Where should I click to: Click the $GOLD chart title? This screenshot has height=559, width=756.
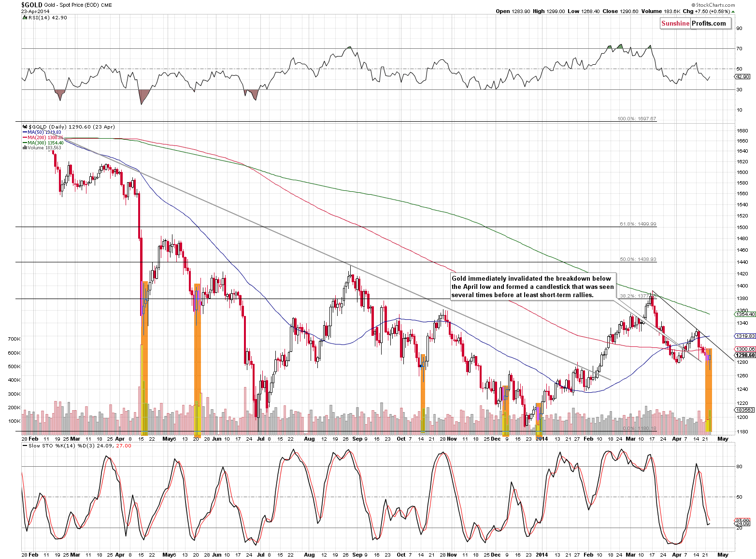point(31,4)
